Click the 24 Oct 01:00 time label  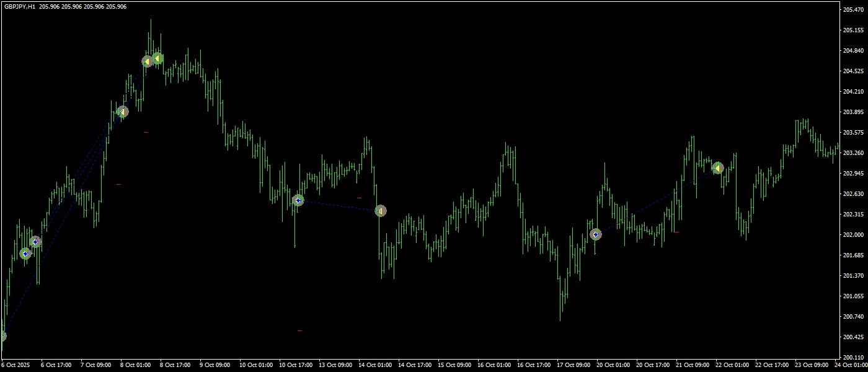click(x=851, y=365)
